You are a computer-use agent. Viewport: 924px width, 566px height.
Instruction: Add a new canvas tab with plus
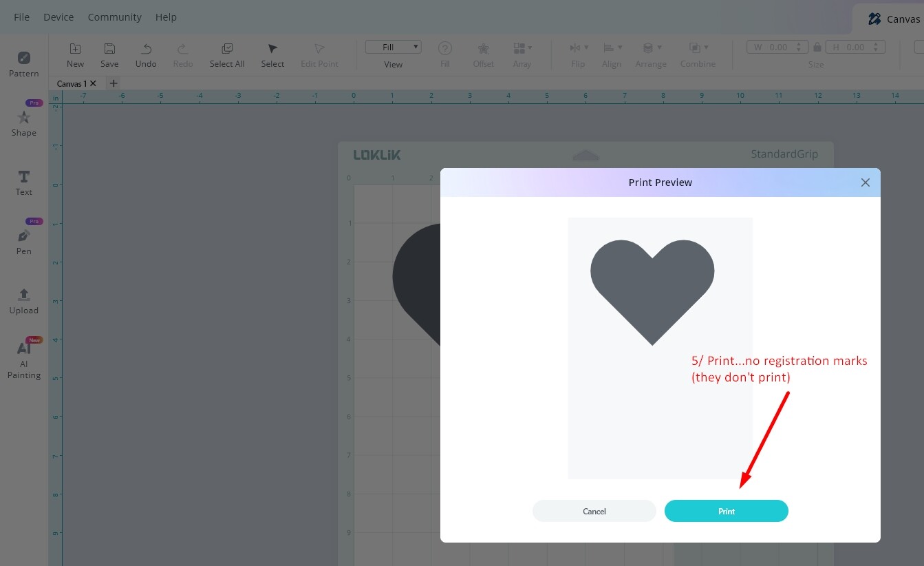coord(114,83)
